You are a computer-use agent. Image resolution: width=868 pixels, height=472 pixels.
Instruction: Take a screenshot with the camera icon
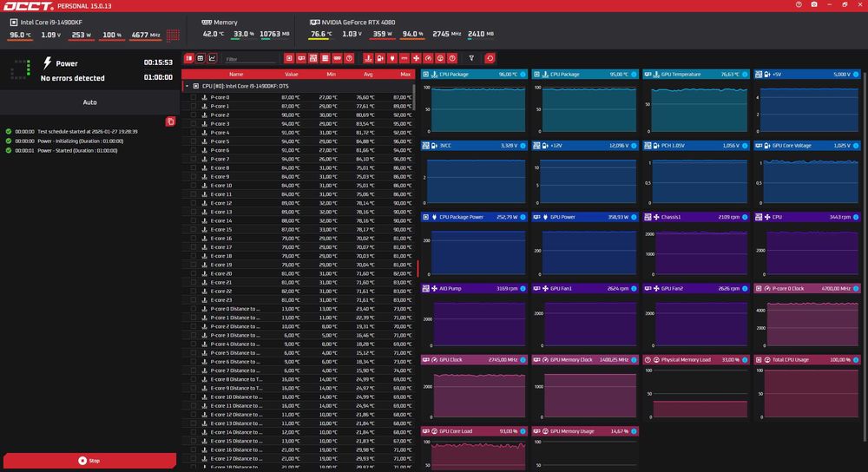pyautogui.click(x=814, y=4)
